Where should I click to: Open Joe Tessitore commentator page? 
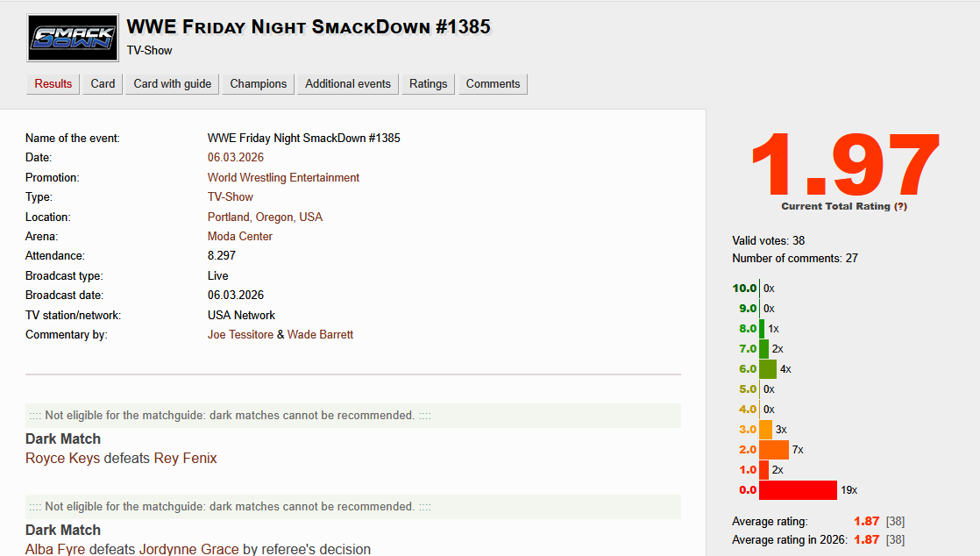(241, 335)
